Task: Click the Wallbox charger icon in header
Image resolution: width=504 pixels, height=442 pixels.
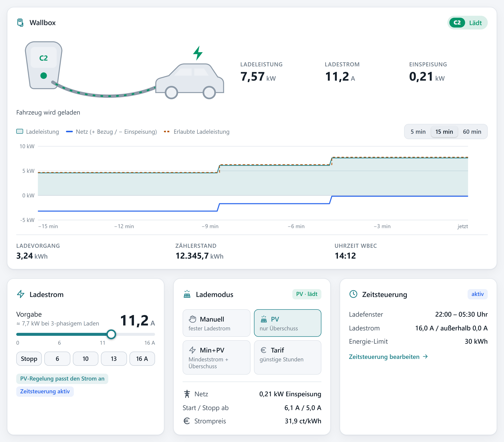Action: pos(20,23)
